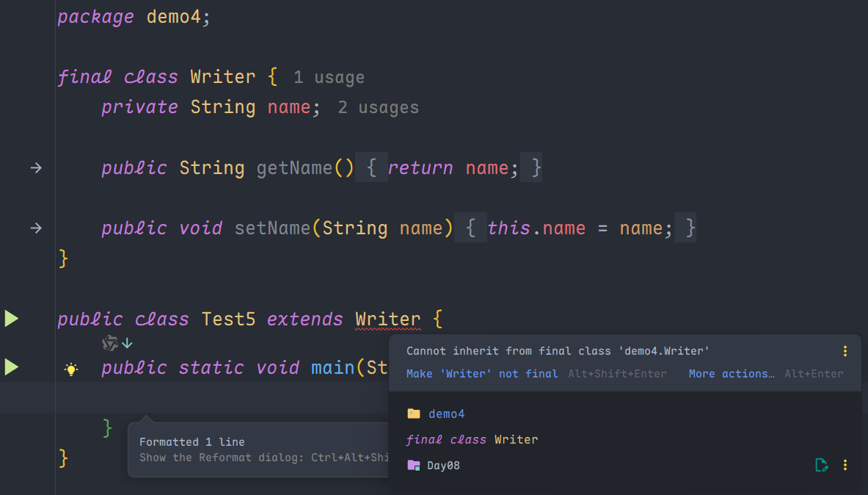Open error tooltip's three-dot options menu
The width and height of the screenshot is (868, 495).
(845, 351)
